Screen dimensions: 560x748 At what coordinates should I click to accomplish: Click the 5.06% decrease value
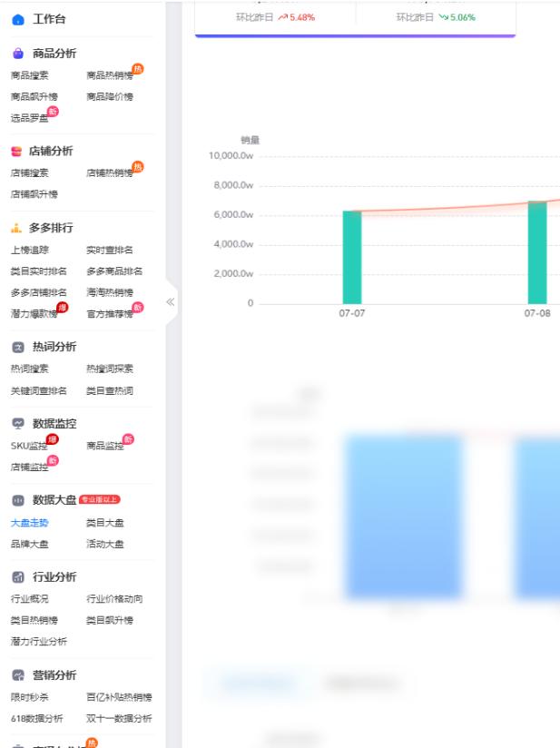click(463, 17)
